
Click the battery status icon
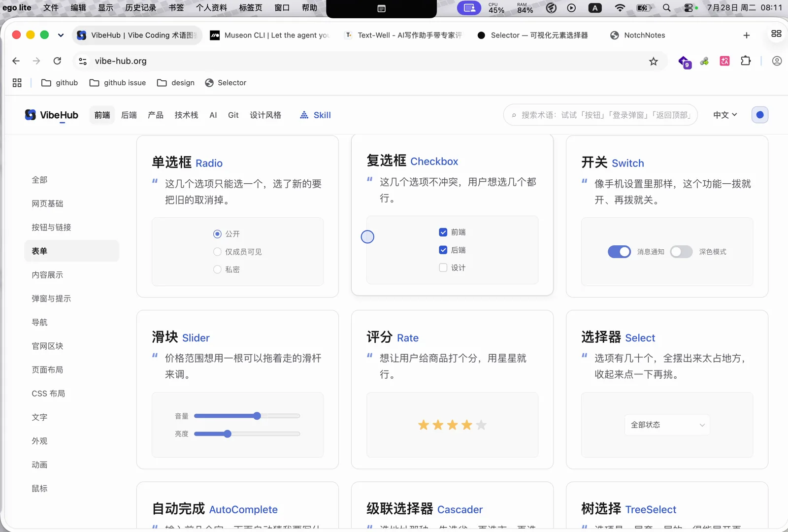644,8
